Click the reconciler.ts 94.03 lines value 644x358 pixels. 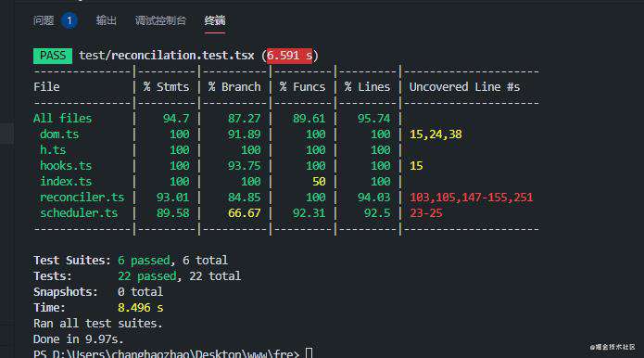pyautogui.click(x=373, y=197)
